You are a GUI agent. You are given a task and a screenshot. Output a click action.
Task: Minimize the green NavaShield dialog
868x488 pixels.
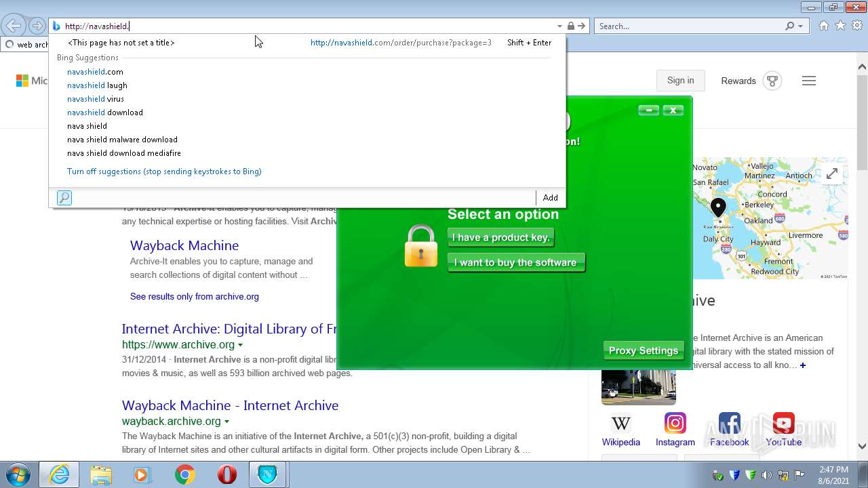(649, 110)
